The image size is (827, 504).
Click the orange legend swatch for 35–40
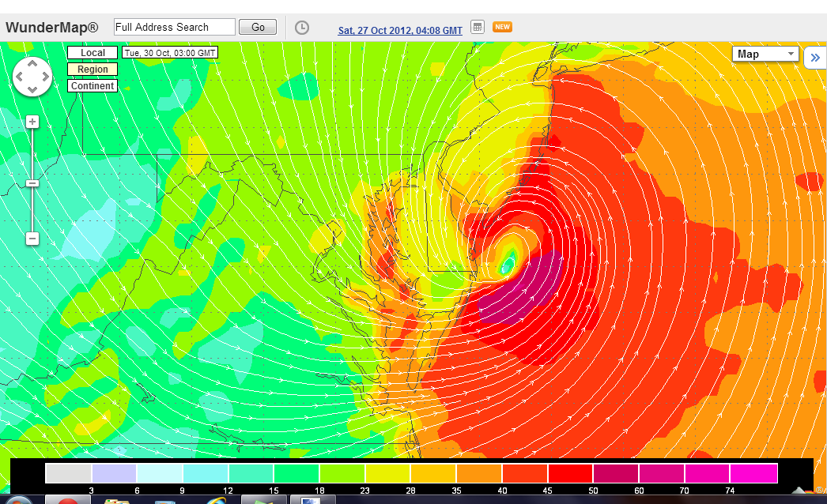click(x=479, y=473)
